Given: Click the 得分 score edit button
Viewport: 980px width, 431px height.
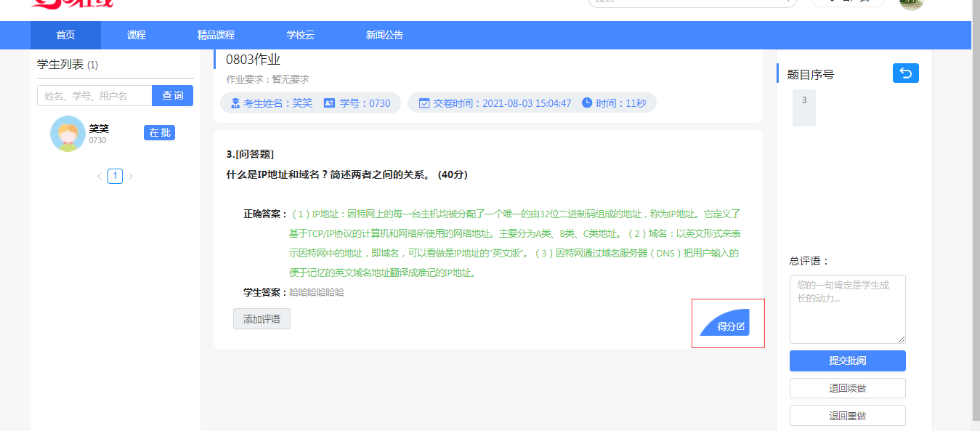Looking at the screenshot, I should tap(729, 326).
